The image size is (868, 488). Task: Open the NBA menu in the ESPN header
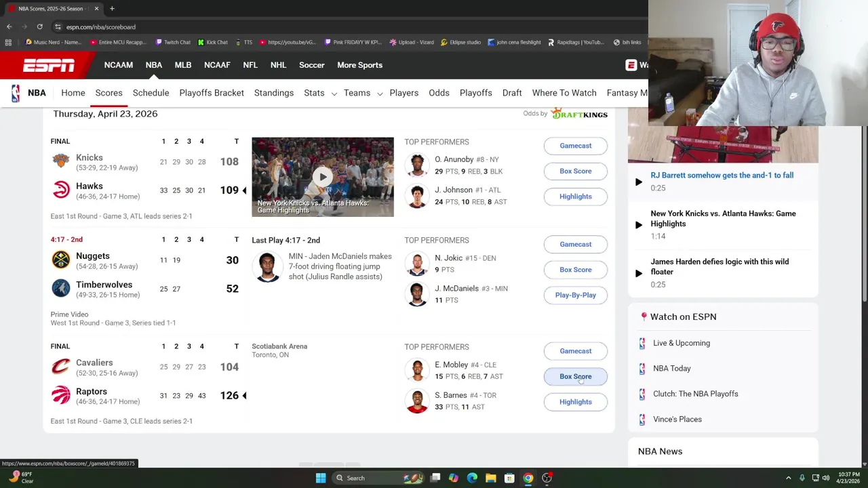coord(154,65)
